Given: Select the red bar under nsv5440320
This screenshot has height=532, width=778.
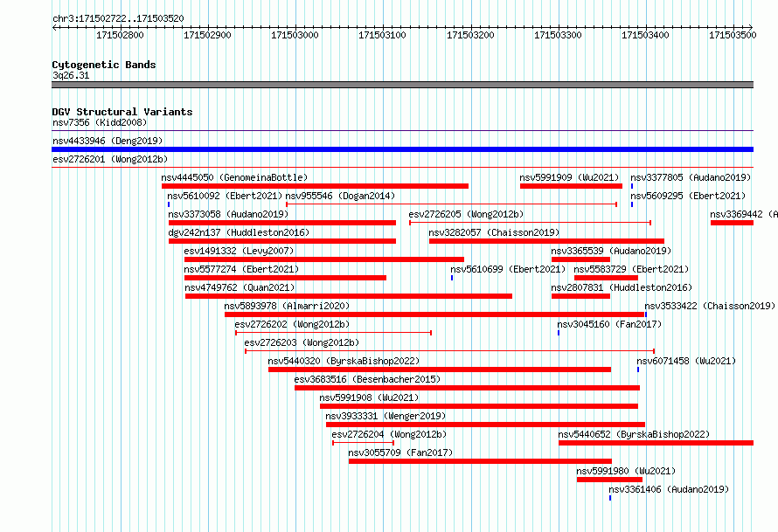Looking at the screenshot, I should point(440,370).
